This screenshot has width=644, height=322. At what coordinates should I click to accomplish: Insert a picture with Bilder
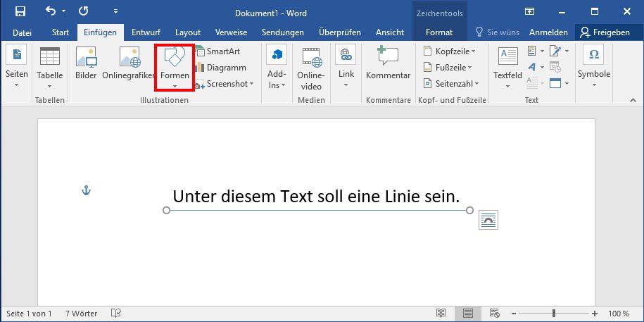[x=86, y=63]
